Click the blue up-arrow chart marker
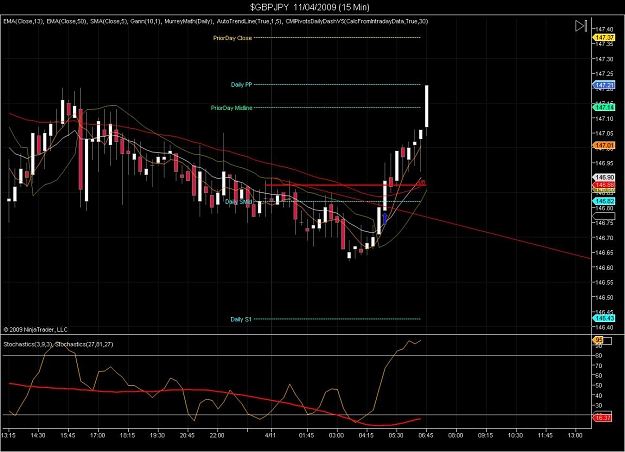The height and width of the screenshot is (452, 625). click(x=385, y=218)
